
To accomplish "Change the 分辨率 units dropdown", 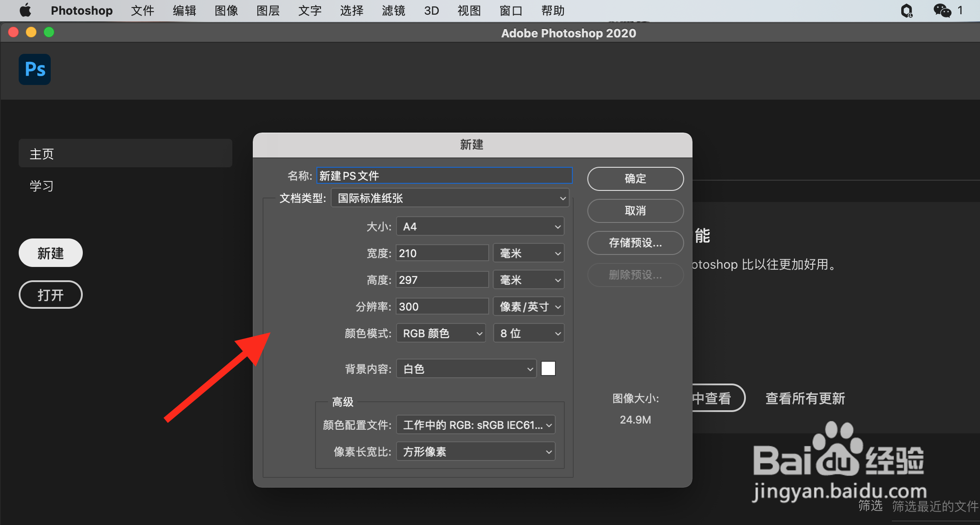I will click(528, 306).
